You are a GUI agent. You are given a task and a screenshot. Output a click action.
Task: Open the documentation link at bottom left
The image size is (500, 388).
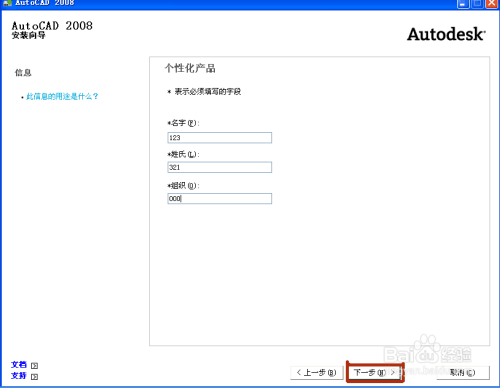pyautogui.click(x=19, y=365)
